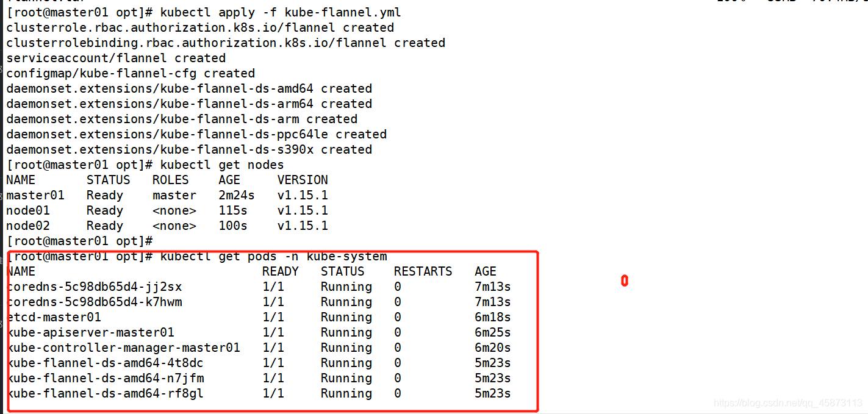The width and height of the screenshot is (868, 414).
Task: Click the 'coredns-5c98db65d4-k7hwm' pod name
Action: pyautogui.click(x=94, y=302)
